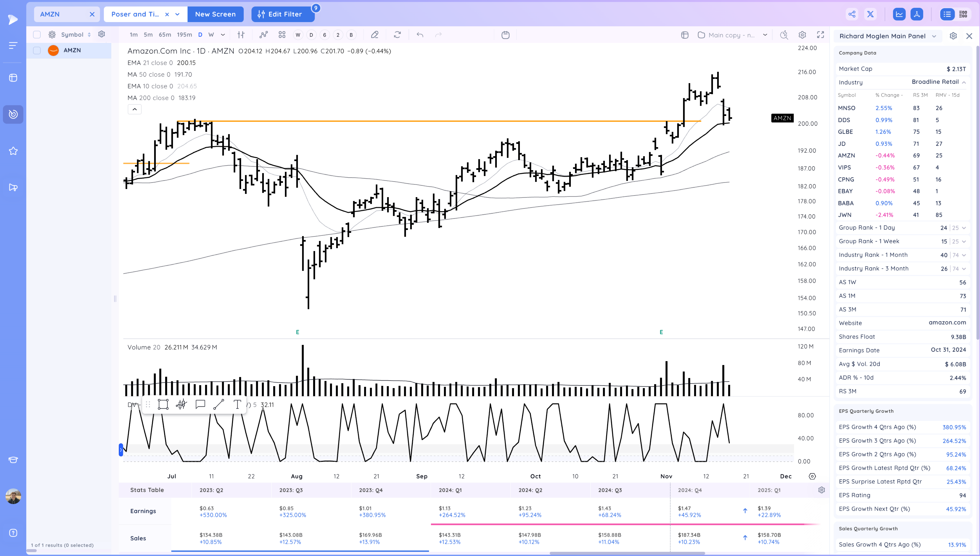Undo the last chart action

click(x=420, y=35)
